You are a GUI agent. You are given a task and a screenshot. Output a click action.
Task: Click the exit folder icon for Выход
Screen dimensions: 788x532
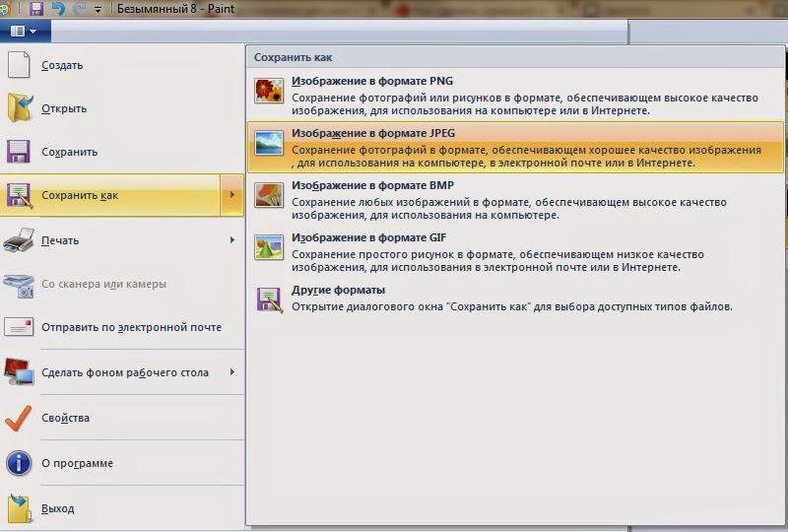click(19, 508)
